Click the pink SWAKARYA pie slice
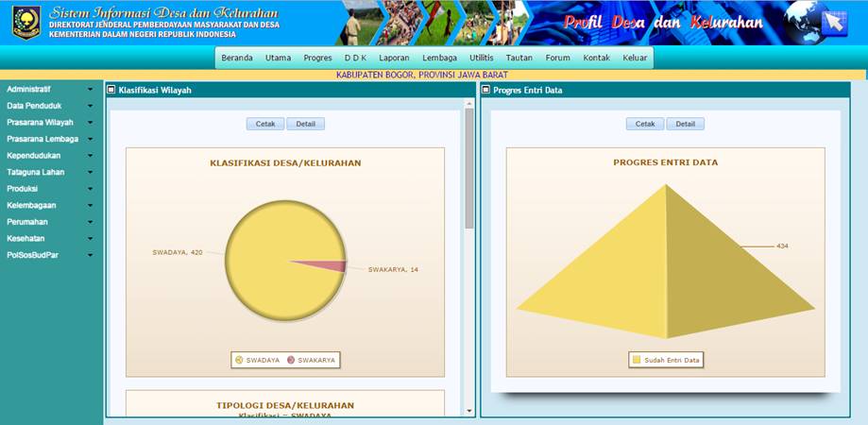The height and width of the screenshot is (425, 868). (x=332, y=265)
